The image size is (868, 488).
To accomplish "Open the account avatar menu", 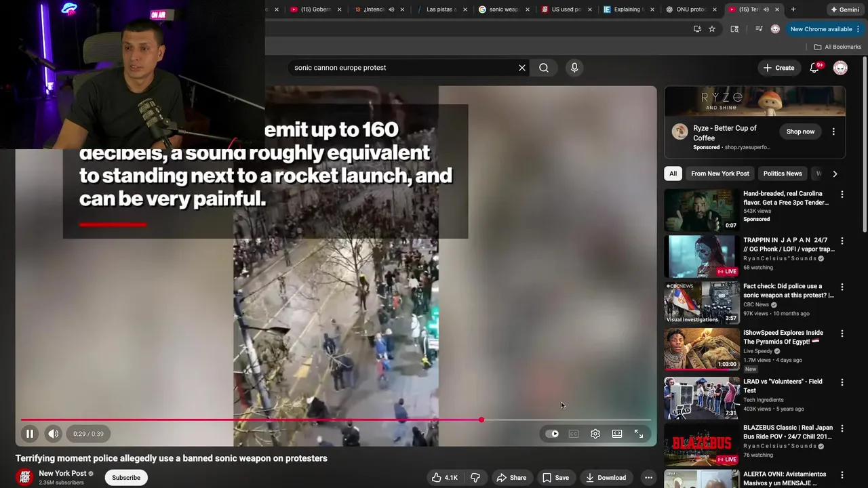I will 840,68.
